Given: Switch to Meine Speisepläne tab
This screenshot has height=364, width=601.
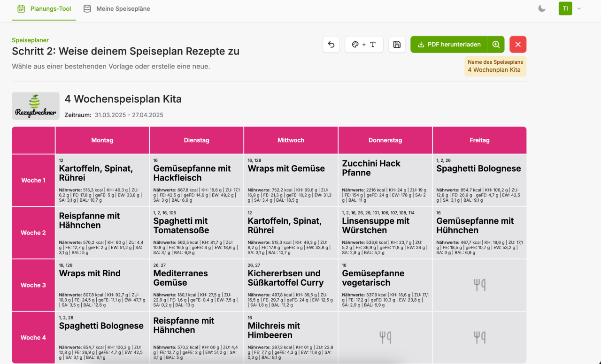Looking at the screenshot, I should pyautogui.click(x=117, y=8).
